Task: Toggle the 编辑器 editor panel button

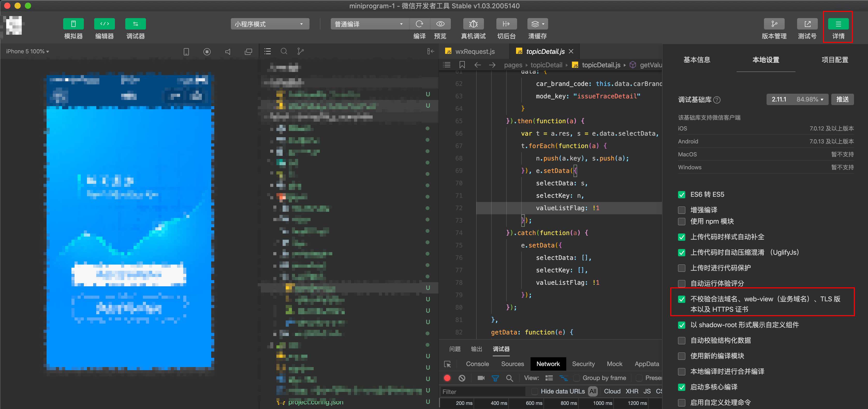Action: click(x=105, y=24)
